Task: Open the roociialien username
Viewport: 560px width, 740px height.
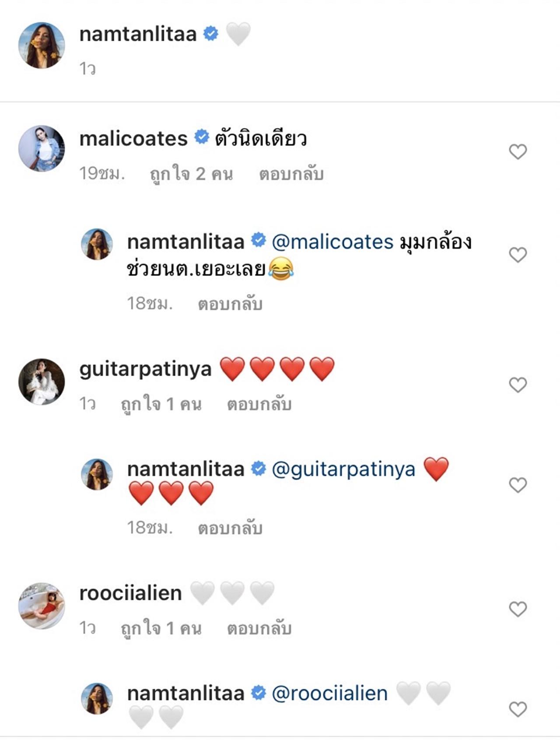Action: (x=130, y=593)
